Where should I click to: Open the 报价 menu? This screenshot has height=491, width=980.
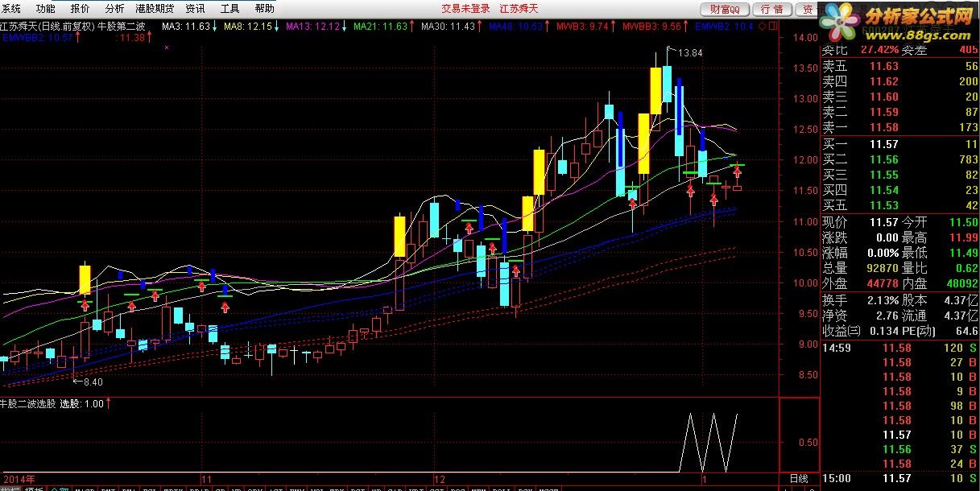tap(81, 9)
